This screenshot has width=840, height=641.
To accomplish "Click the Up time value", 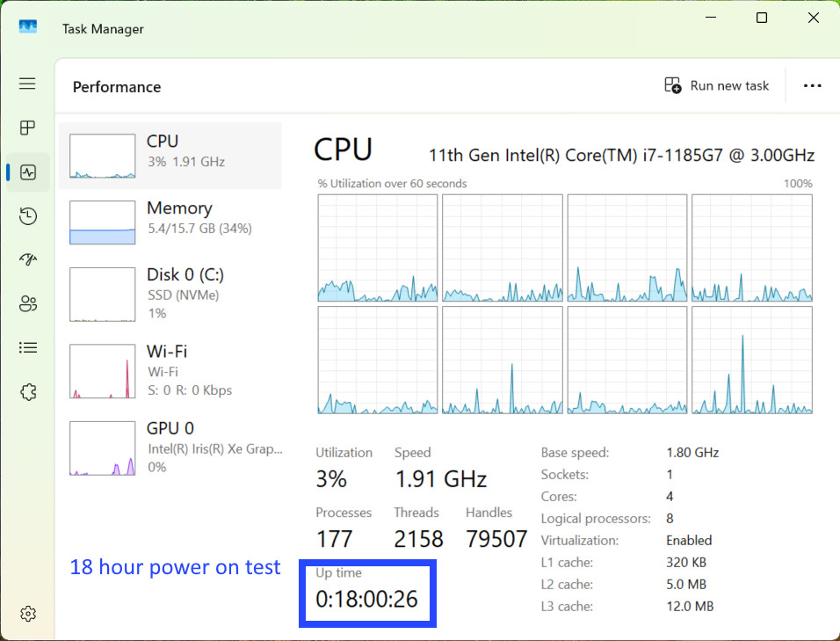I will [x=366, y=599].
